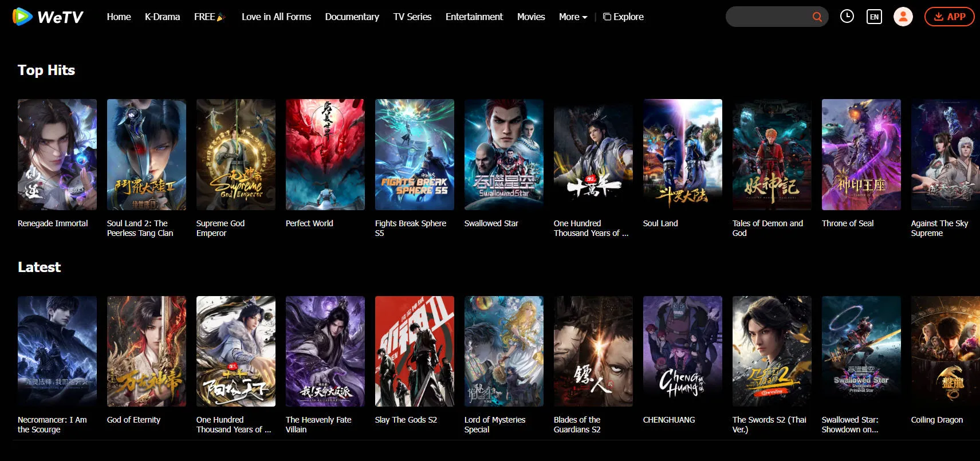The height and width of the screenshot is (461, 980).
Task: Open Lord of Mysteries Special poster
Action: [x=504, y=351]
